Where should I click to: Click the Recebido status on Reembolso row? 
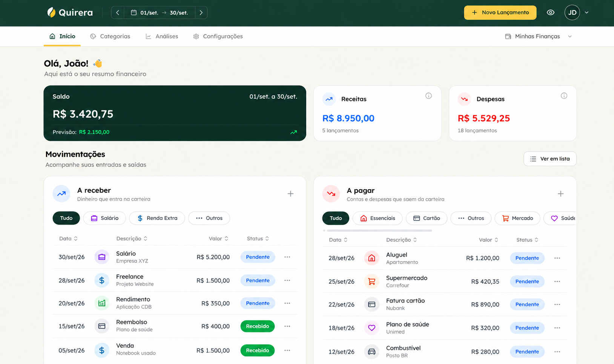(258, 326)
